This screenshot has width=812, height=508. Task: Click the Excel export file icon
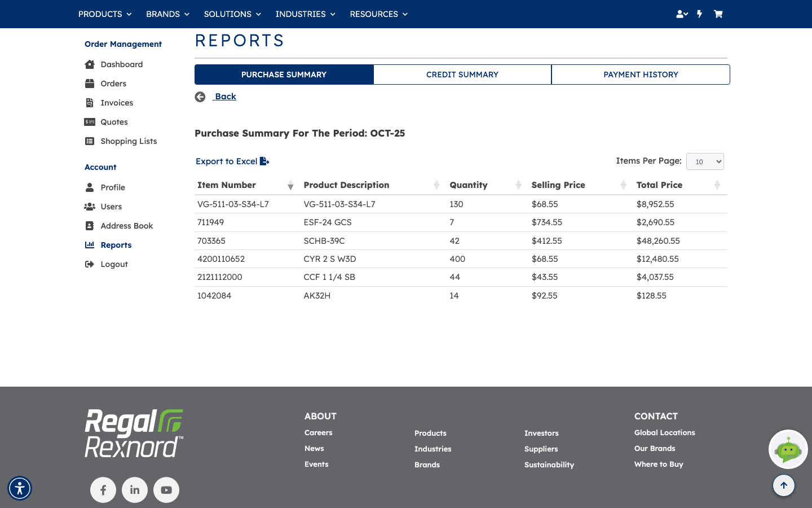pyautogui.click(x=264, y=161)
